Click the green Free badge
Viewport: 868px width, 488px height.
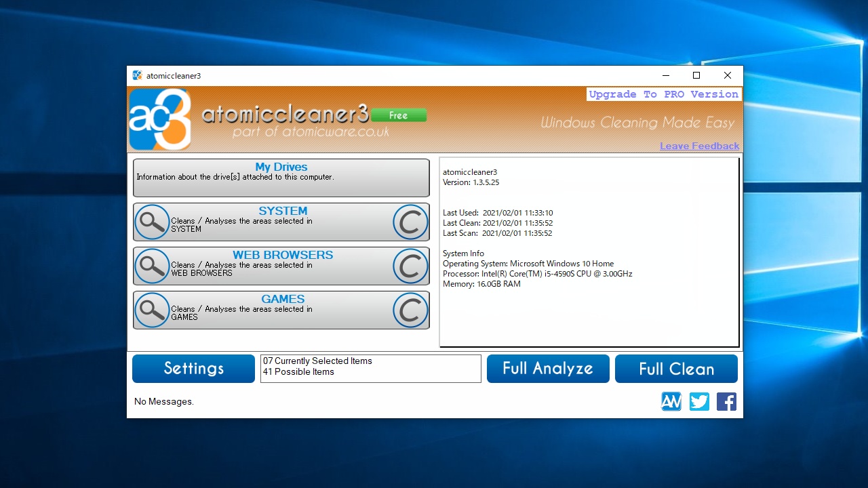point(399,115)
